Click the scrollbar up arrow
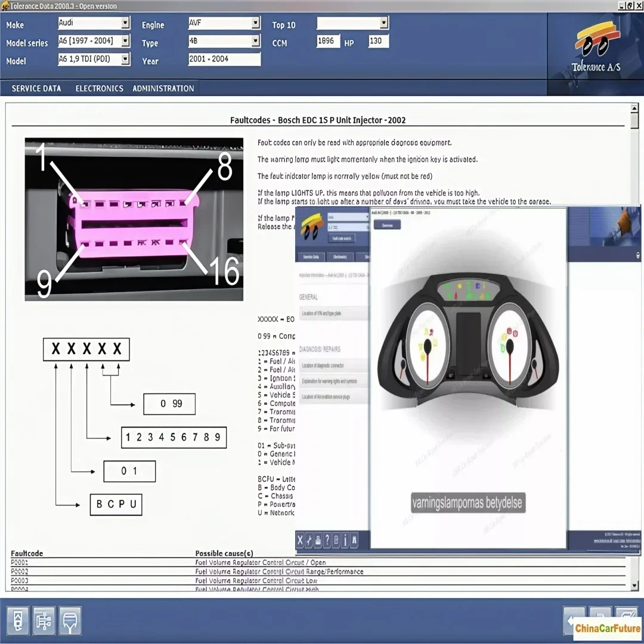 click(634, 108)
